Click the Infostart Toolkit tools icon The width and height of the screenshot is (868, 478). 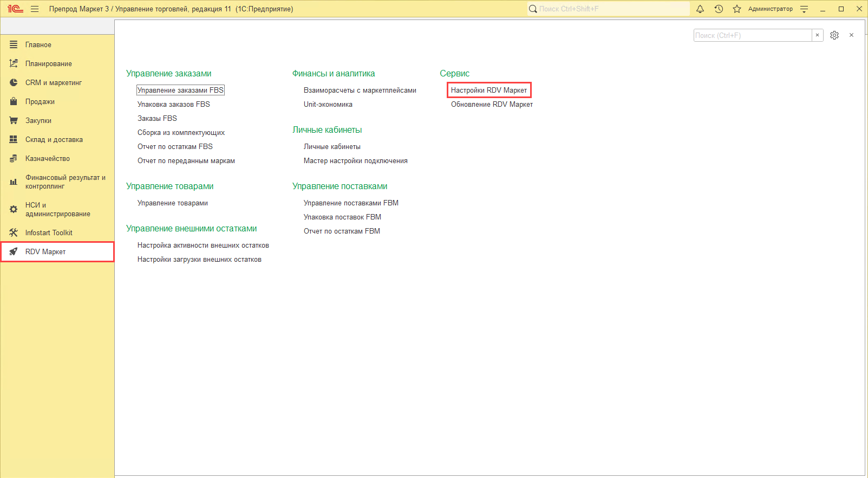click(14, 232)
